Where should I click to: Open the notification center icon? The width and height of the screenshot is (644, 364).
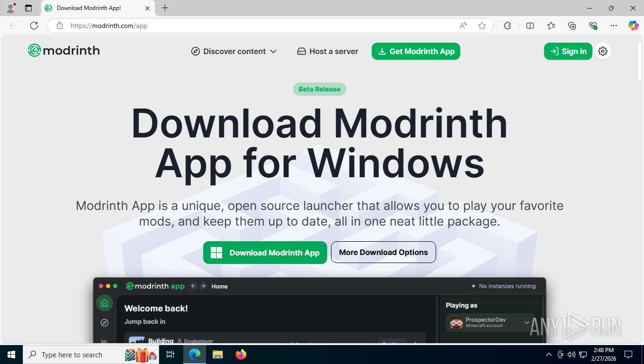(x=628, y=355)
